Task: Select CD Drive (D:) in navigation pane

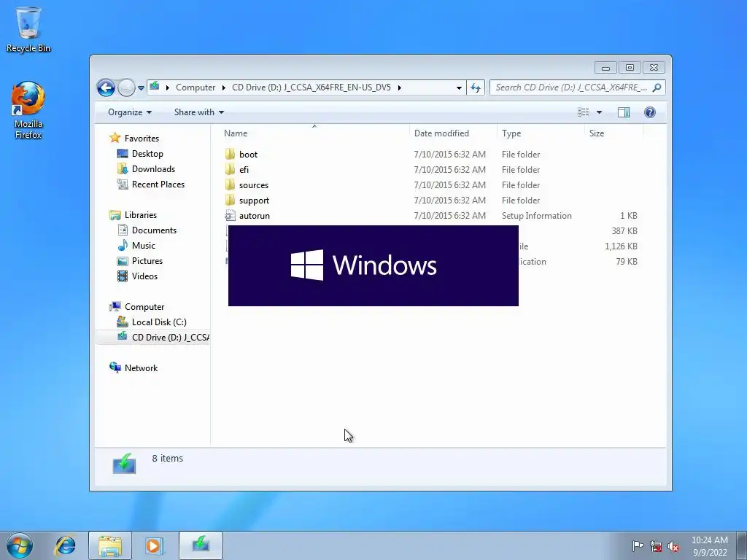Action: (x=153, y=337)
